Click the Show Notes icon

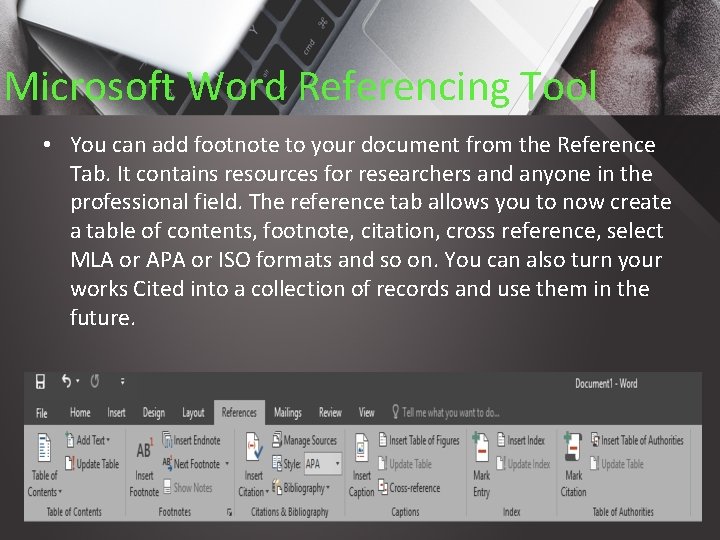point(168,487)
